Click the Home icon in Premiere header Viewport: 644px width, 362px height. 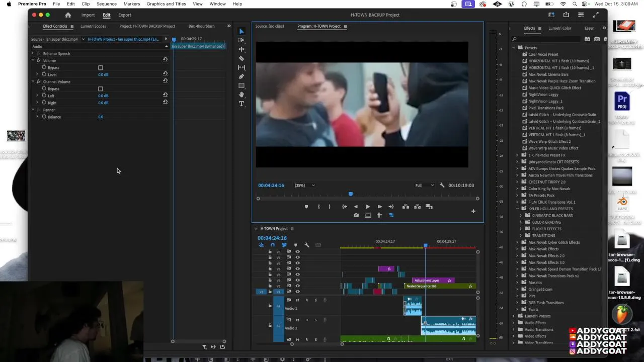[x=68, y=15]
